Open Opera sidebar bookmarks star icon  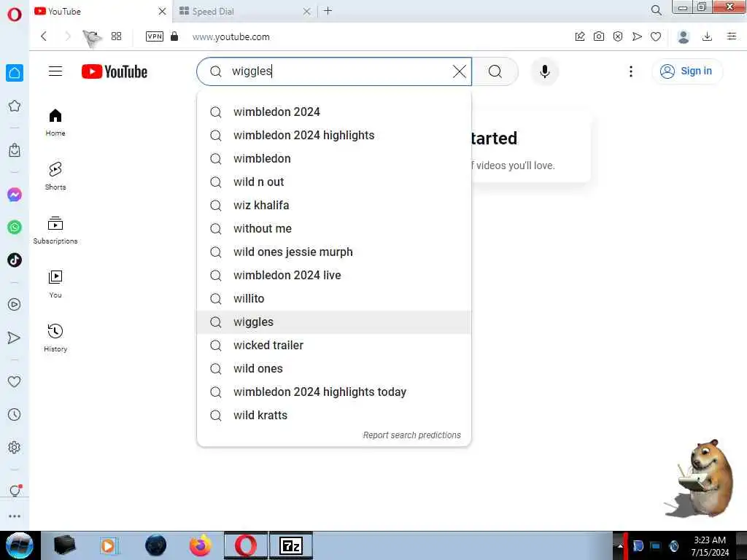click(x=15, y=106)
